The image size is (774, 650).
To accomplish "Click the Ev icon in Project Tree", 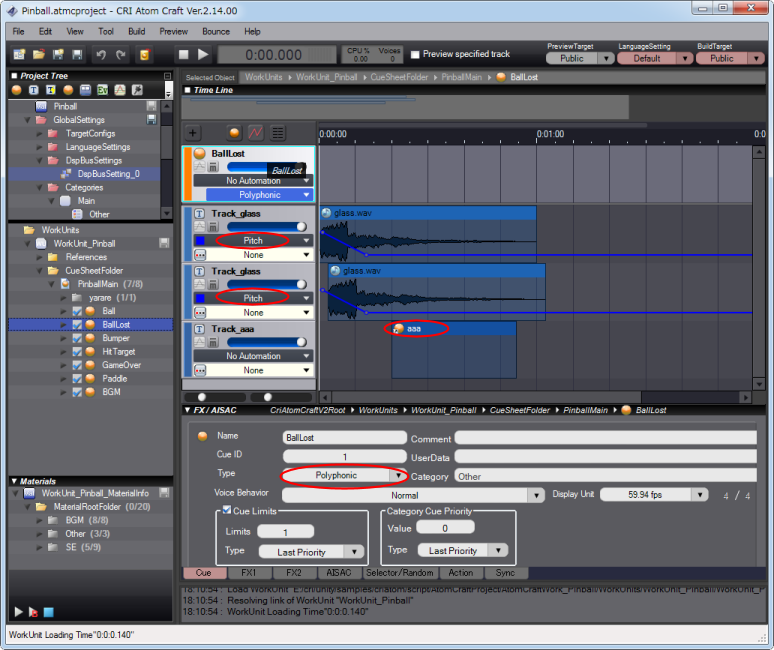I will point(102,90).
